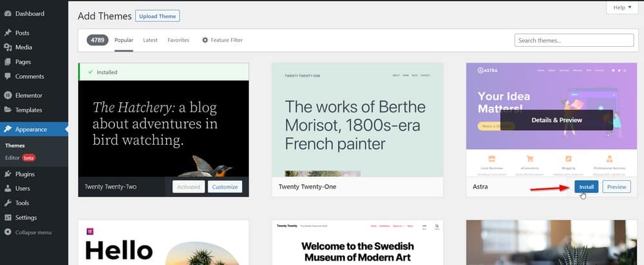Click the Astra theme name label

click(480, 187)
